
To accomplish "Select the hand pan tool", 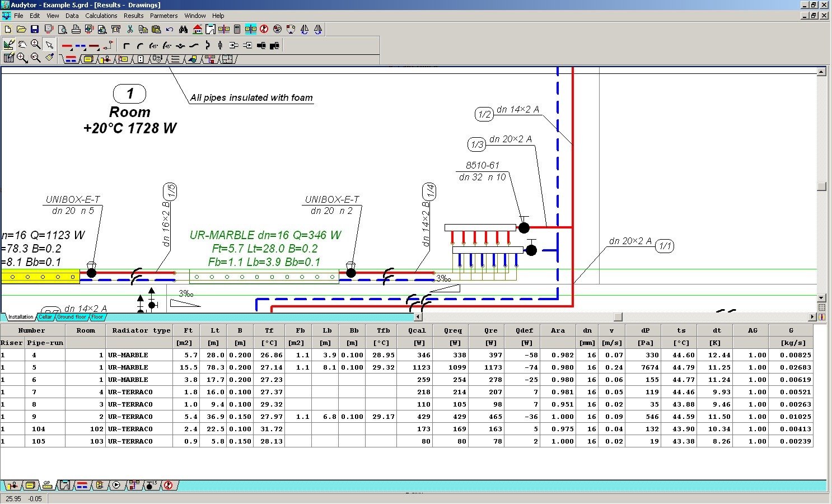I will coord(22,45).
